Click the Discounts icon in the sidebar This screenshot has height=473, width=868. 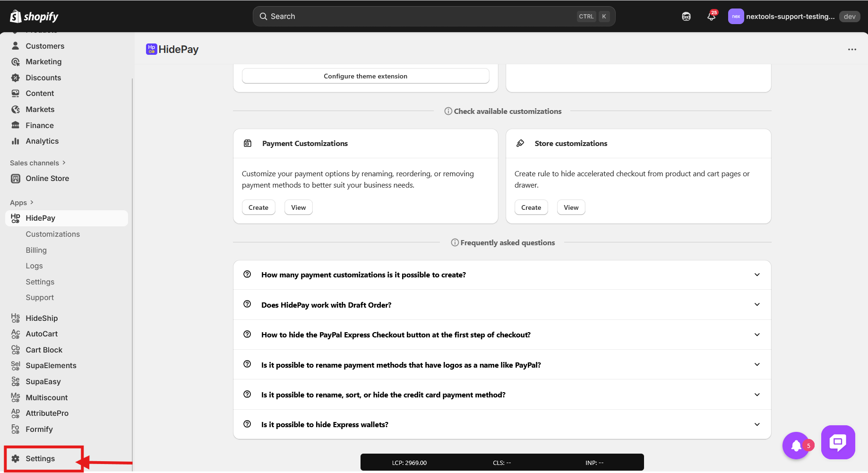[x=16, y=78]
